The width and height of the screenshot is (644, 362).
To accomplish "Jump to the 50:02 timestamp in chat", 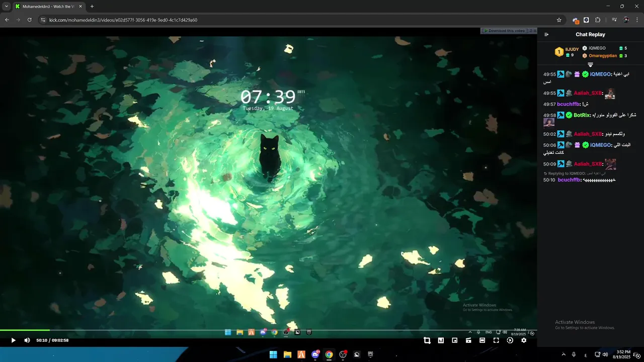I will [x=549, y=134].
